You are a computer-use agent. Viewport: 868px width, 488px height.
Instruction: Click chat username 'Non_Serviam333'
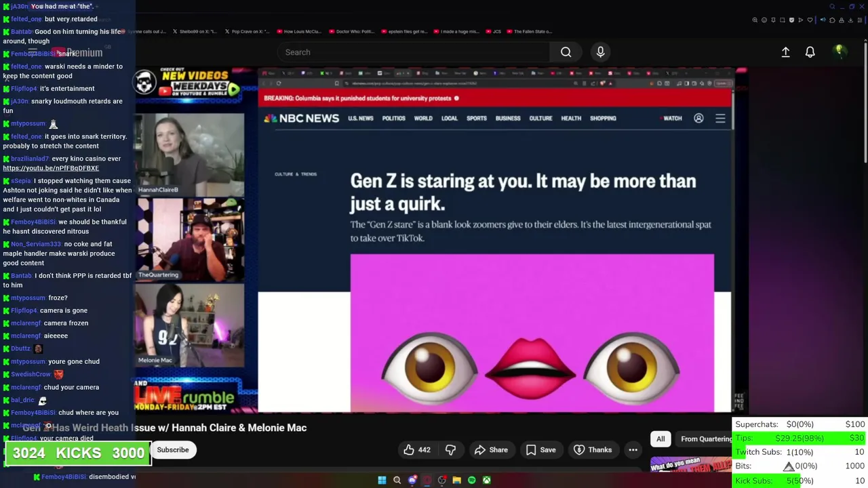36,244
